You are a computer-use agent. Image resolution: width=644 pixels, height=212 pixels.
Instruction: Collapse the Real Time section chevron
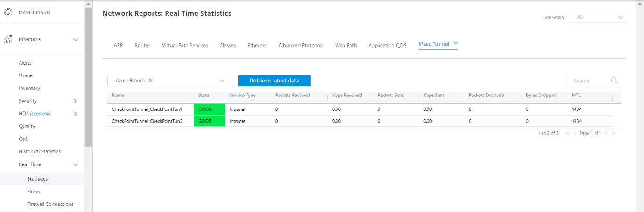pos(76,164)
